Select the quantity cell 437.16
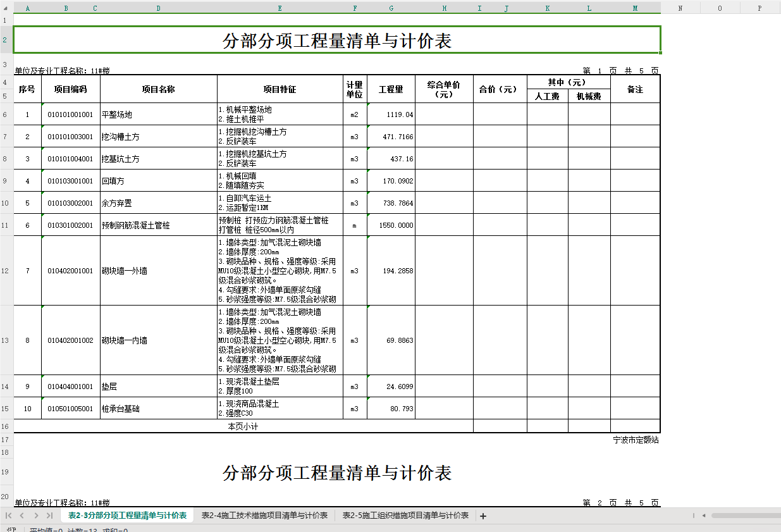 point(391,159)
